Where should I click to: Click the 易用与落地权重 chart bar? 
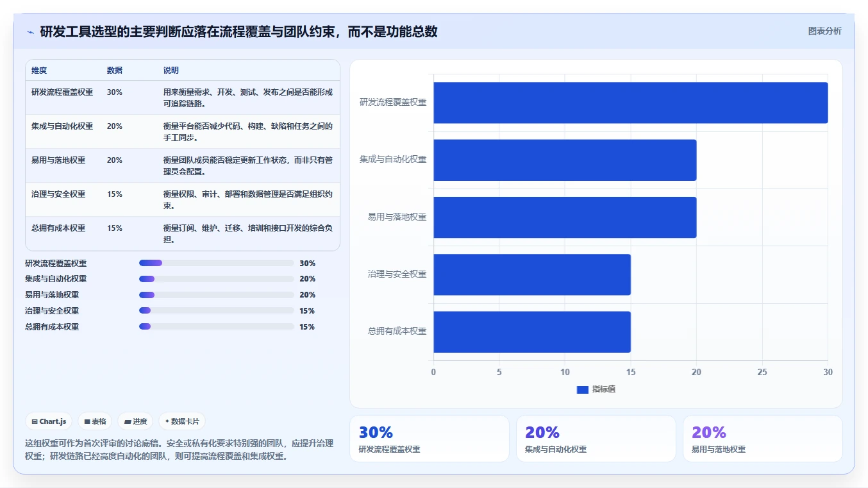pos(565,217)
